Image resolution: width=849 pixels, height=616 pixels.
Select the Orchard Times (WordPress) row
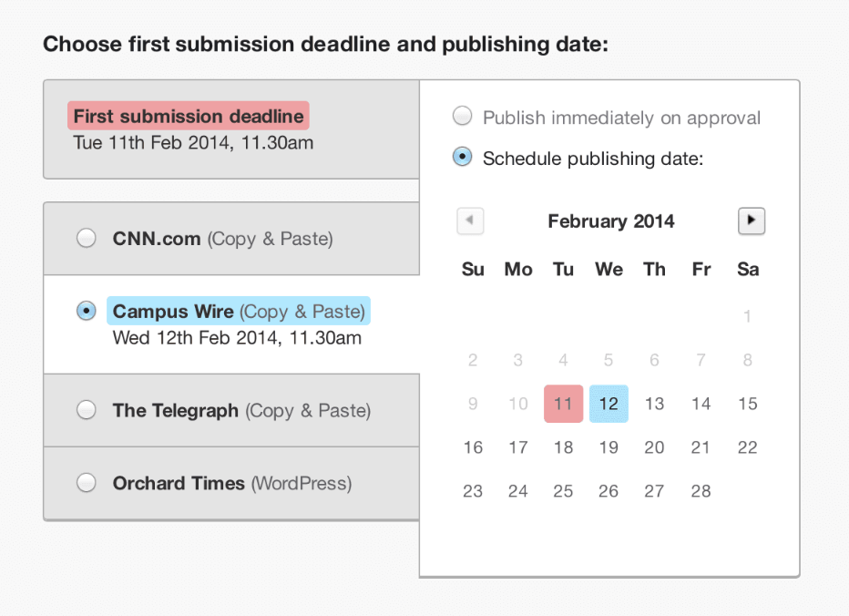231,483
